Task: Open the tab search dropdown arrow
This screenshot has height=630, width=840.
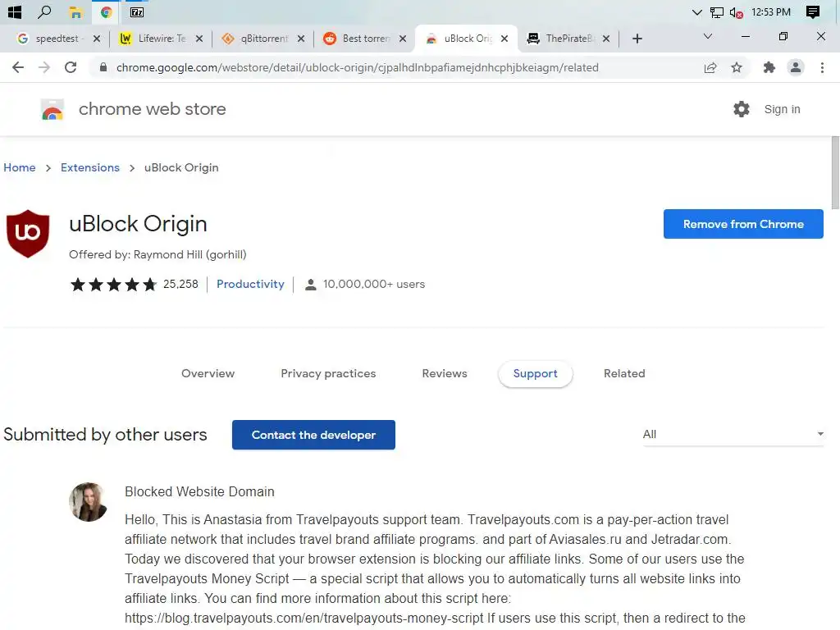Action: pos(708,36)
